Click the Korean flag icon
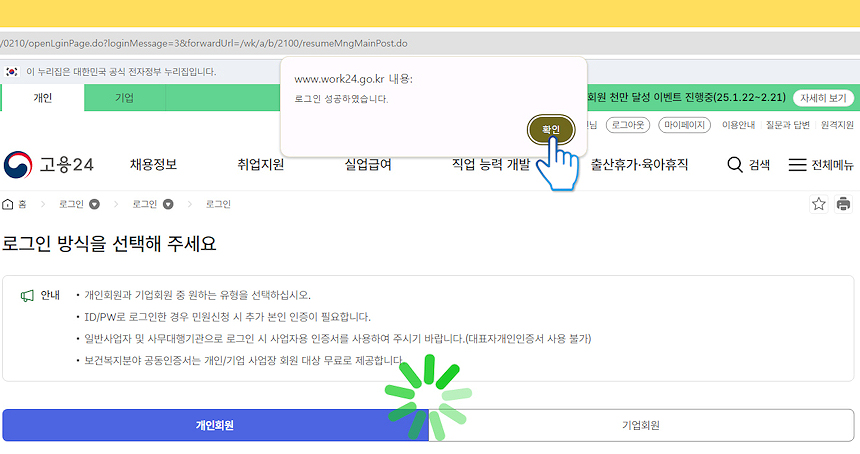This screenshot has width=860, height=454. 12,72
